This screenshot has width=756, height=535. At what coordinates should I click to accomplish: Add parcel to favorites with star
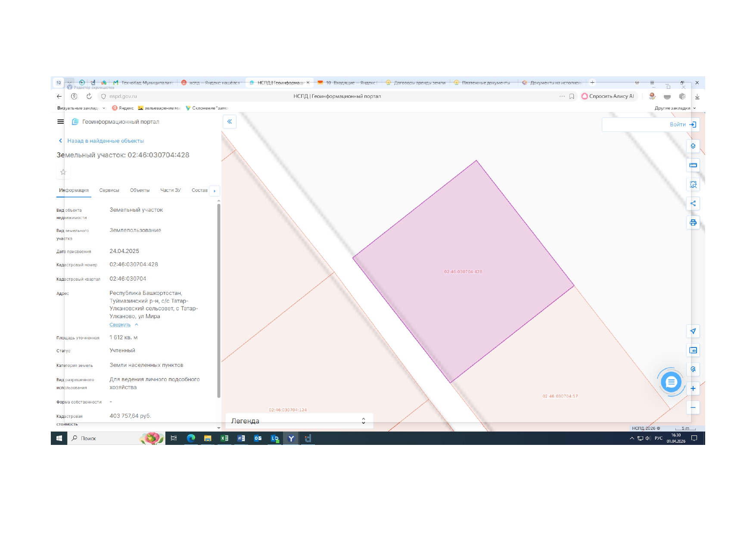pyautogui.click(x=63, y=172)
